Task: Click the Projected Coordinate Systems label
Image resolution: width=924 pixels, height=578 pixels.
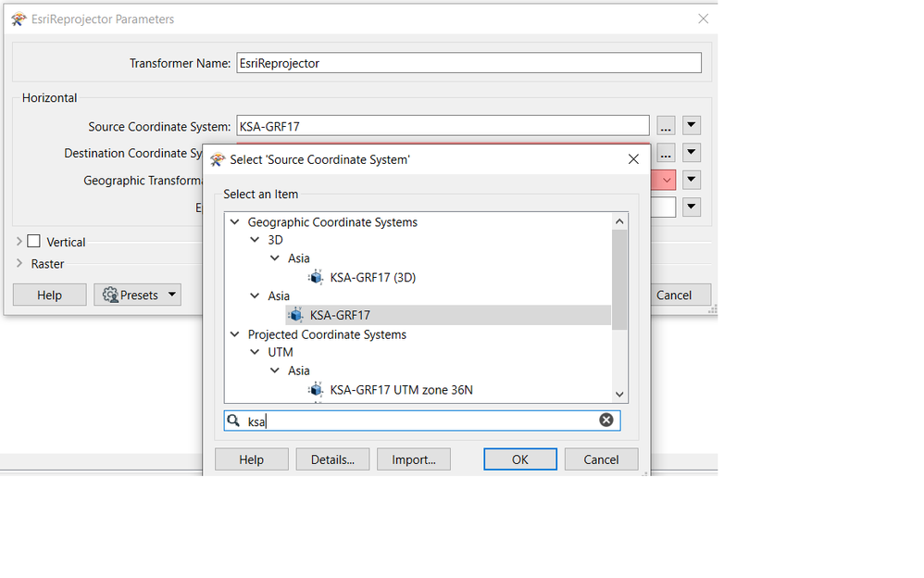Action: pyautogui.click(x=327, y=334)
